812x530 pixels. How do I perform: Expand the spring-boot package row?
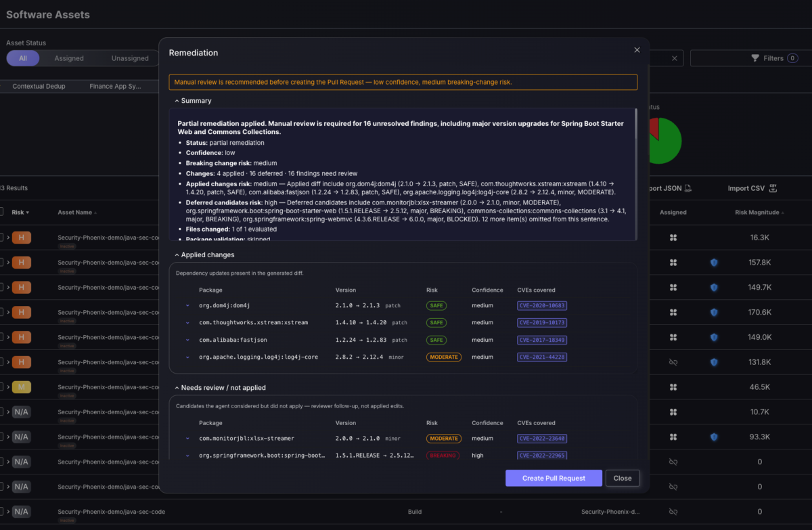click(x=187, y=456)
